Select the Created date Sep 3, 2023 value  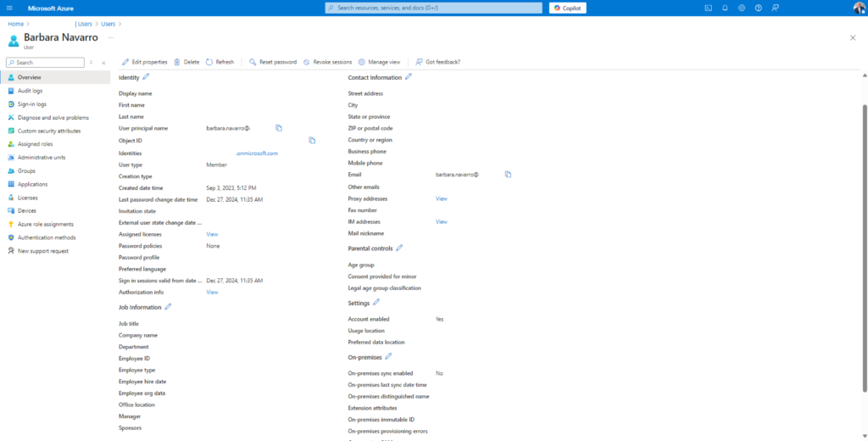click(231, 188)
